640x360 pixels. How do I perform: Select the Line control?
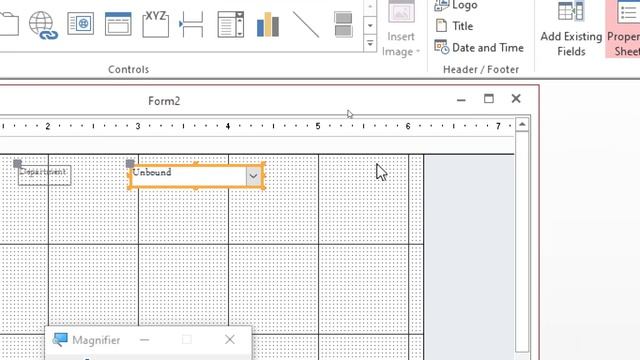306,24
